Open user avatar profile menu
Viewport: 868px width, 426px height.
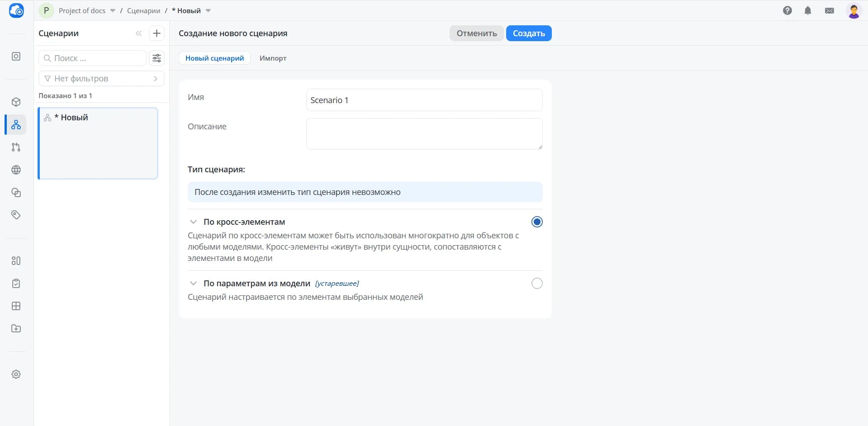854,10
